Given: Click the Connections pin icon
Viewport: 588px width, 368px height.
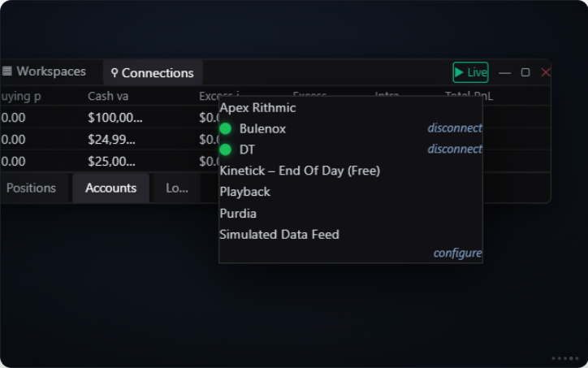Looking at the screenshot, I should 115,73.
